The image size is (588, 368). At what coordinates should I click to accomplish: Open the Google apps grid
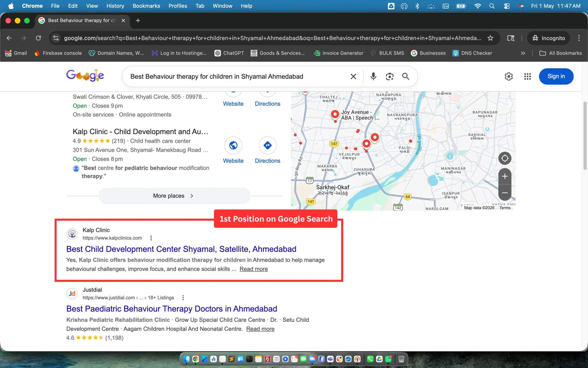[527, 76]
